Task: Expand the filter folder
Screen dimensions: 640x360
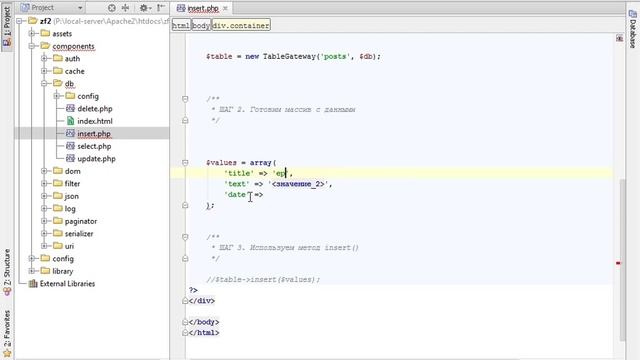Action: [44, 184]
